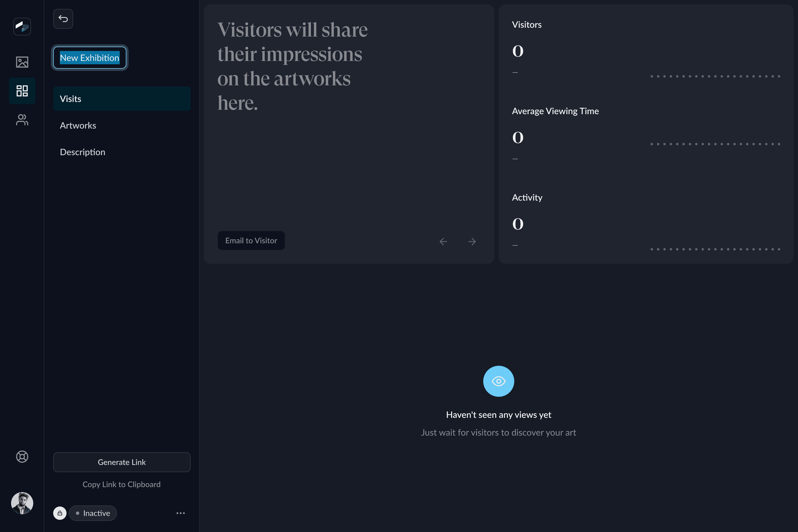Switch to the Artworks tab
The width and height of the screenshot is (798, 532).
(78, 125)
